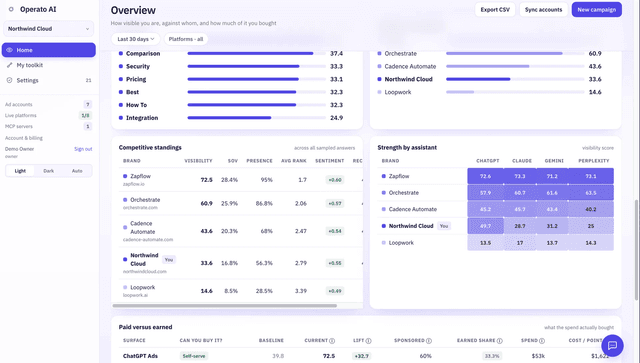Click the PERPLEXITY column header
Image resolution: width=640 pixels, height=363 pixels.
click(593, 161)
